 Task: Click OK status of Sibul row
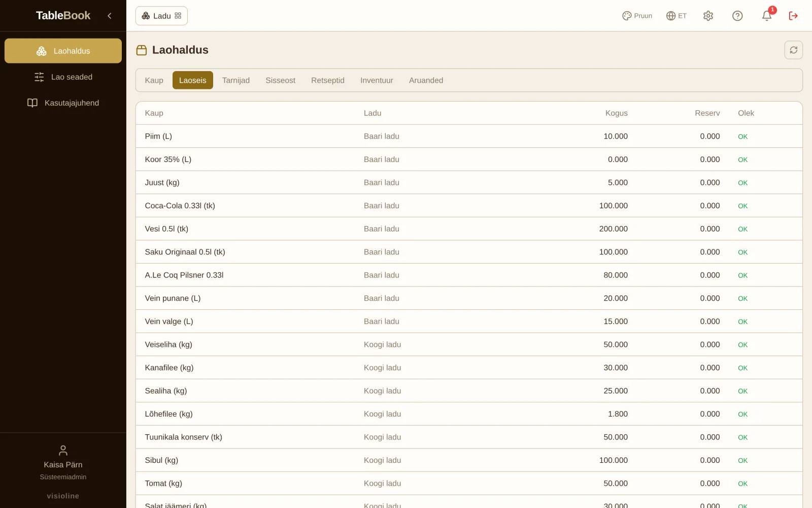[x=742, y=461]
